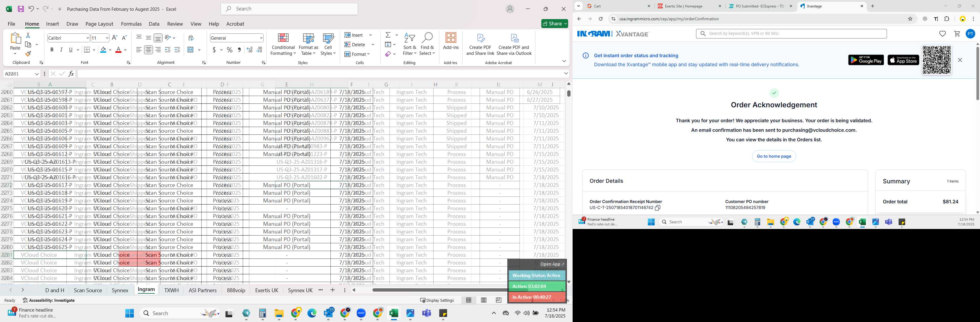Apply Percent Style format

click(x=229, y=50)
